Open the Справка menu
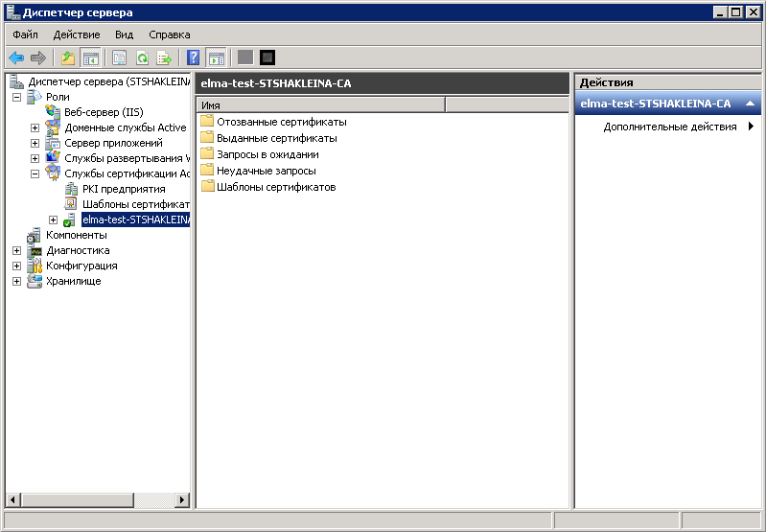The image size is (766, 532). (x=170, y=35)
